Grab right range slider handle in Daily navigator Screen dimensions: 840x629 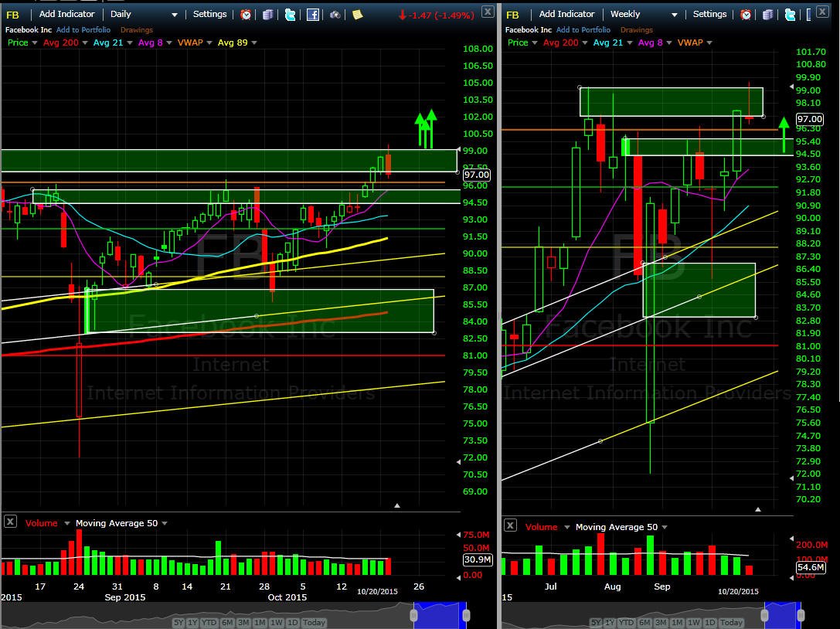pos(466,614)
